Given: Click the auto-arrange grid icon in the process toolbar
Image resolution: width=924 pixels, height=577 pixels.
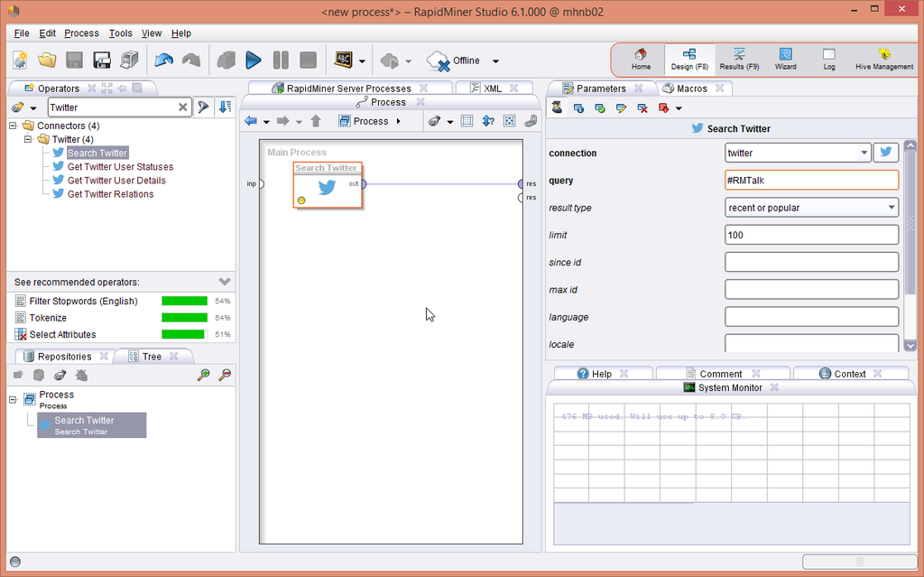Looking at the screenshot, I should [467, 121].
